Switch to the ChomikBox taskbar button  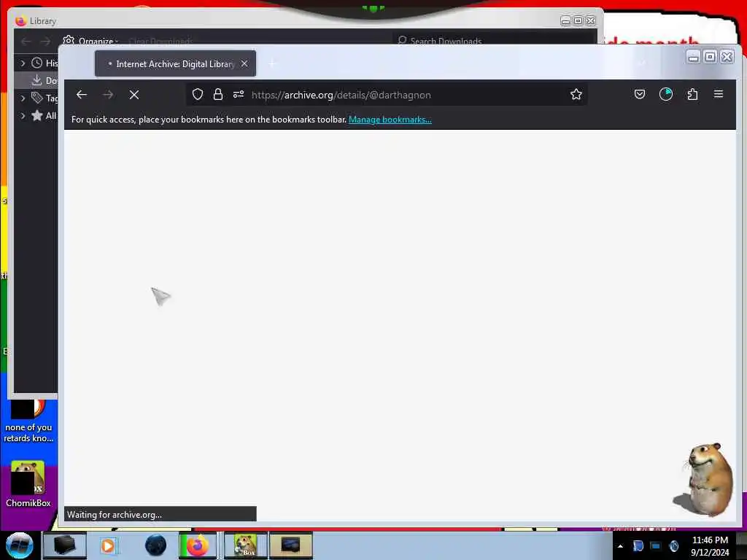coord(246,545)
